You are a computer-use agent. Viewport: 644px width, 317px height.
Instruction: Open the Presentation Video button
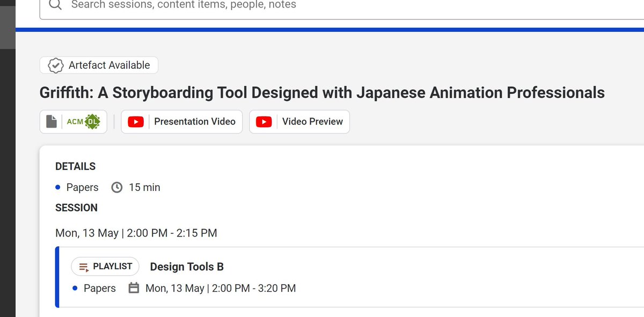pyautogui.click(x=181, y=122)
